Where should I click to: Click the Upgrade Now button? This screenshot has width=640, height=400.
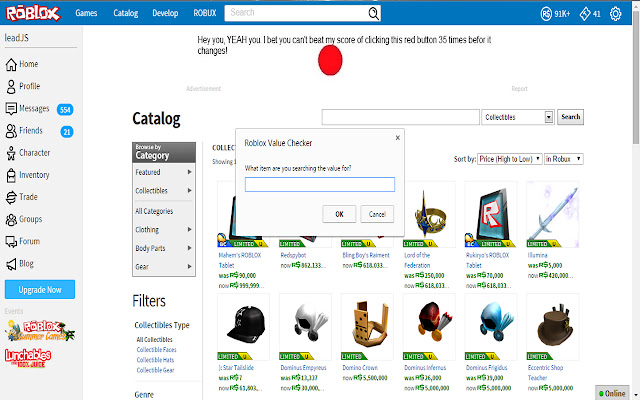click(x=40, y=289)
